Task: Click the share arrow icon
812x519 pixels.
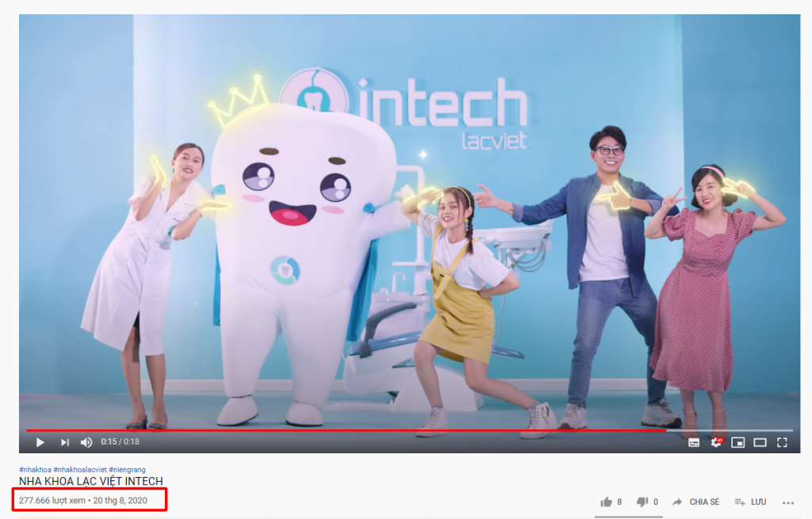Action: click(x=677, y=502)
